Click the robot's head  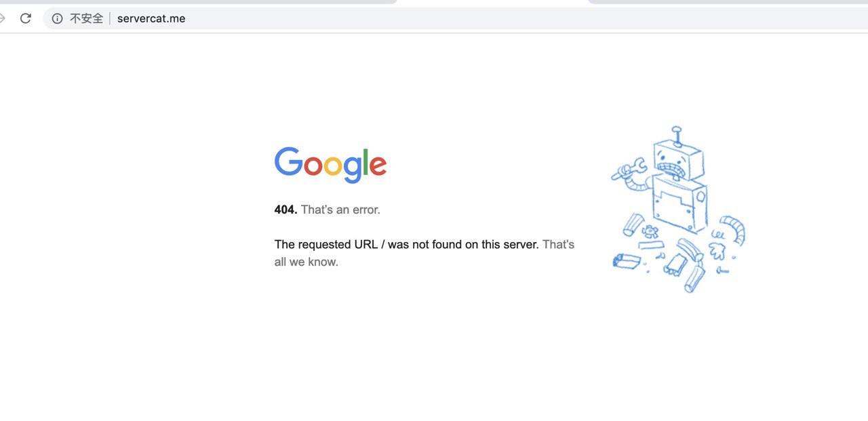[678, 160]
